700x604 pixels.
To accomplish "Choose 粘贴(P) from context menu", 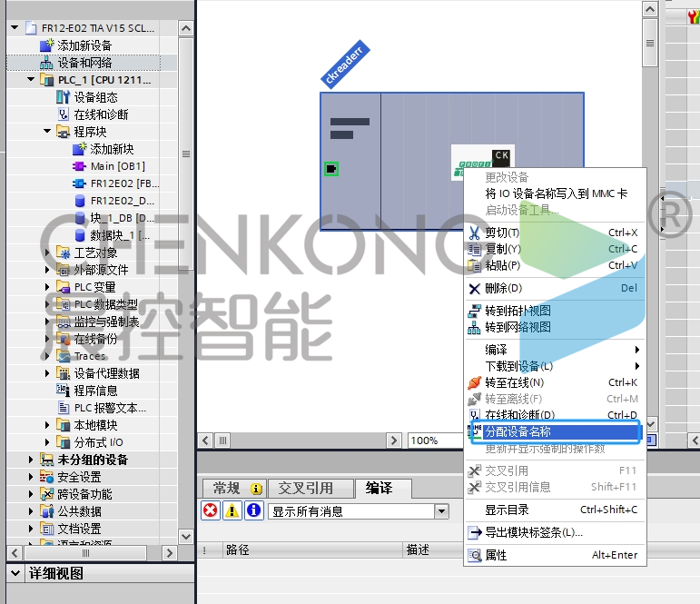I will pos(556,265).
